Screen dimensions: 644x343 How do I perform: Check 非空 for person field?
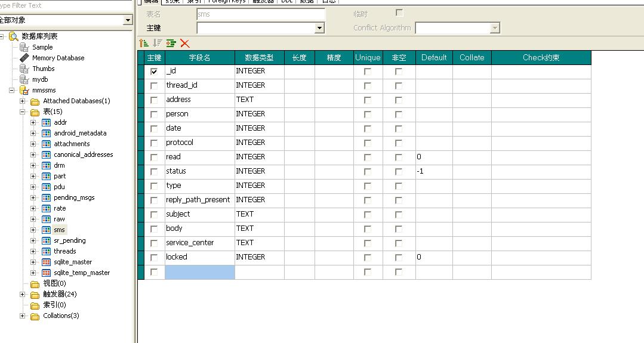point(398,115)
